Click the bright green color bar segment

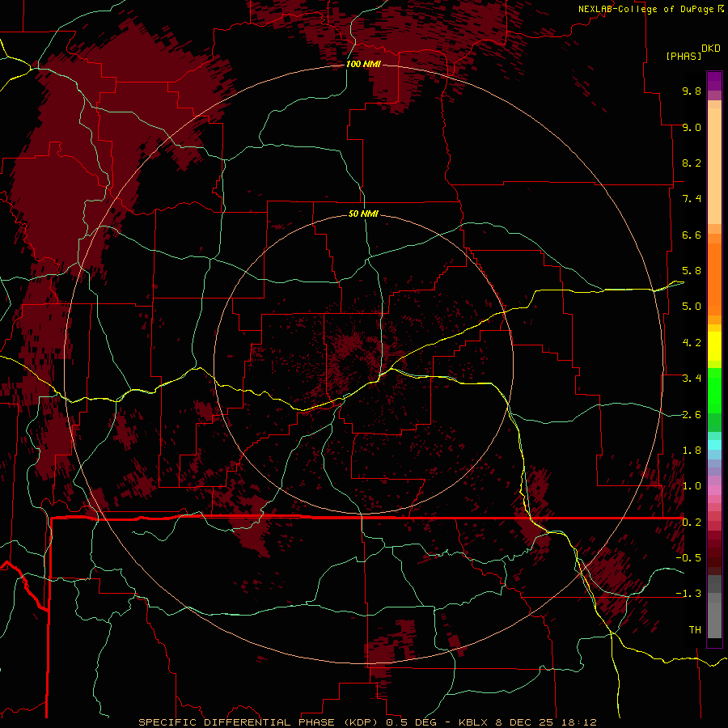coord(714,390)
